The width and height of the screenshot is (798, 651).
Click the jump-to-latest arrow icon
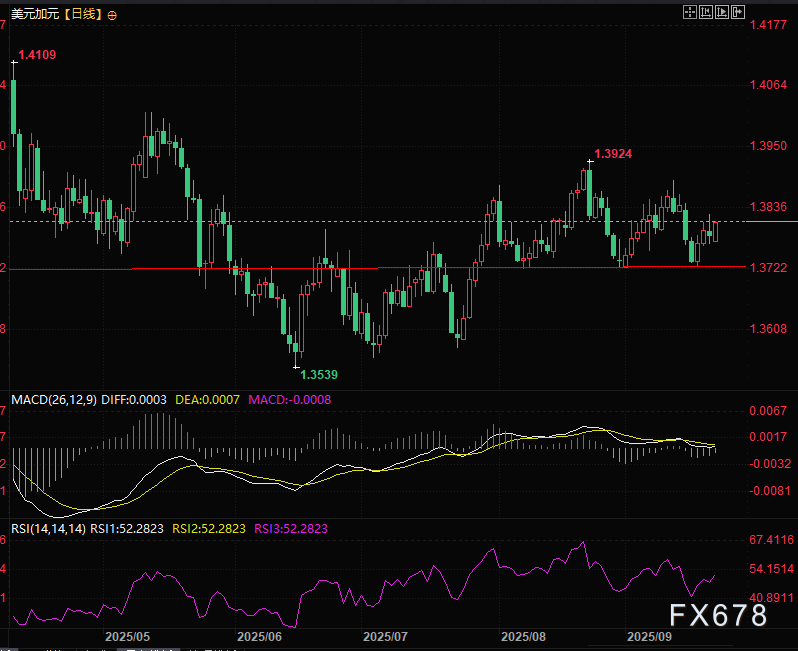click(738, 13)
